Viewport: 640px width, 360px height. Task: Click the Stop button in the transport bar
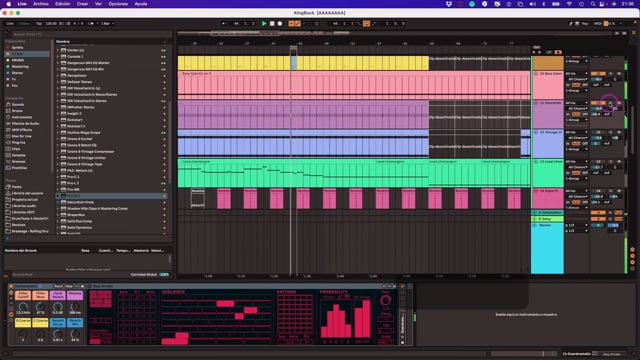pyautogui.click(x=272, y=24)
